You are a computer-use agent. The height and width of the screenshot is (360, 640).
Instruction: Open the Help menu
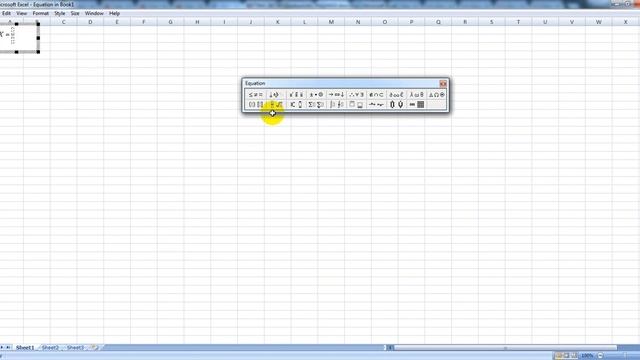(x=114, y=13)
